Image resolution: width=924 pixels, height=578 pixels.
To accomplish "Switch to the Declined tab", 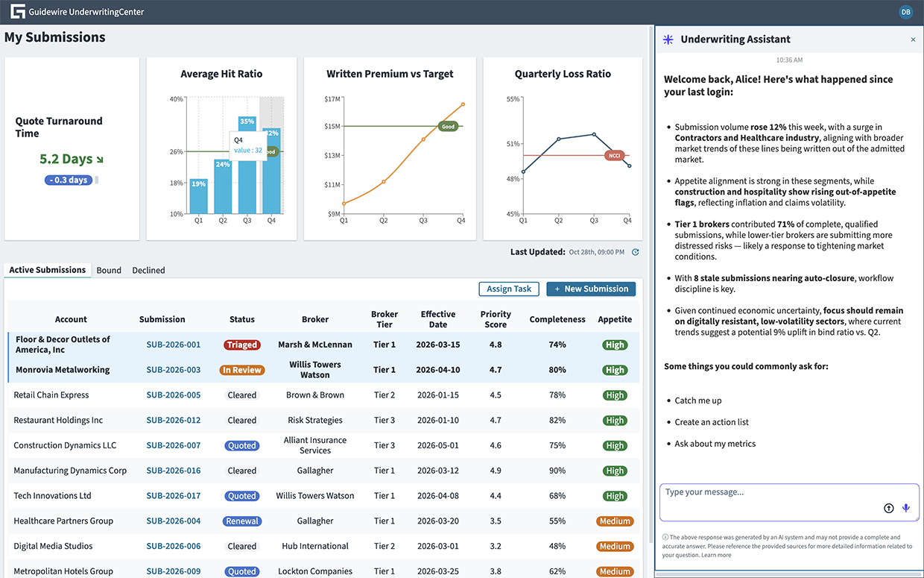I will click(x=148, y=270).
